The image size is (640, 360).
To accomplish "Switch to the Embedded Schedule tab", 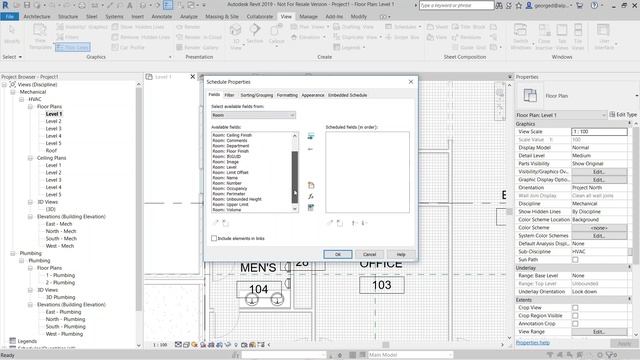I will [347, 95].
